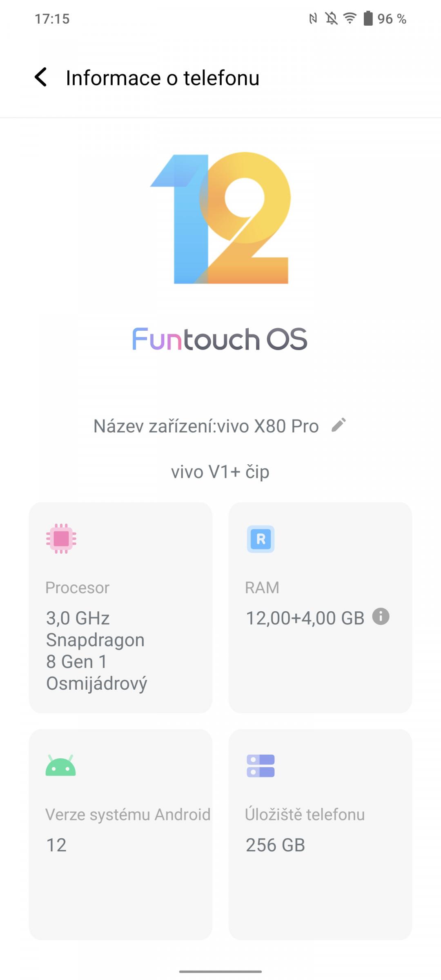
Task: Go back using the arrow icon
Action: 41,77
